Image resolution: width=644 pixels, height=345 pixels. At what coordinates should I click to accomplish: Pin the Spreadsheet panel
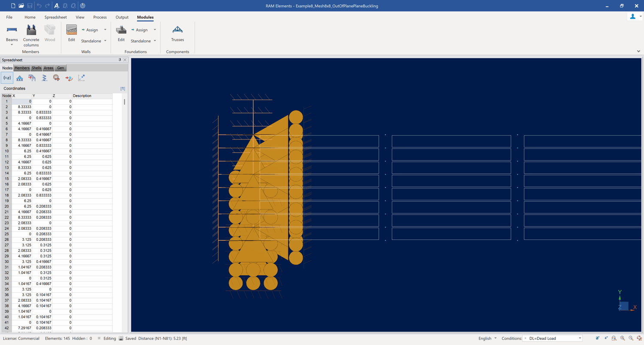[x=120, y=60]
